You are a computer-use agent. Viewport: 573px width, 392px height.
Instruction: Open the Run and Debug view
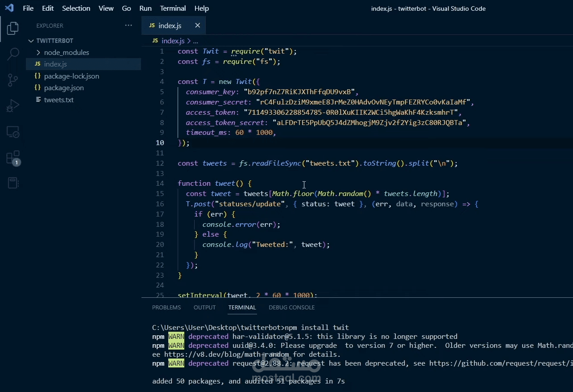click(13, 106)
